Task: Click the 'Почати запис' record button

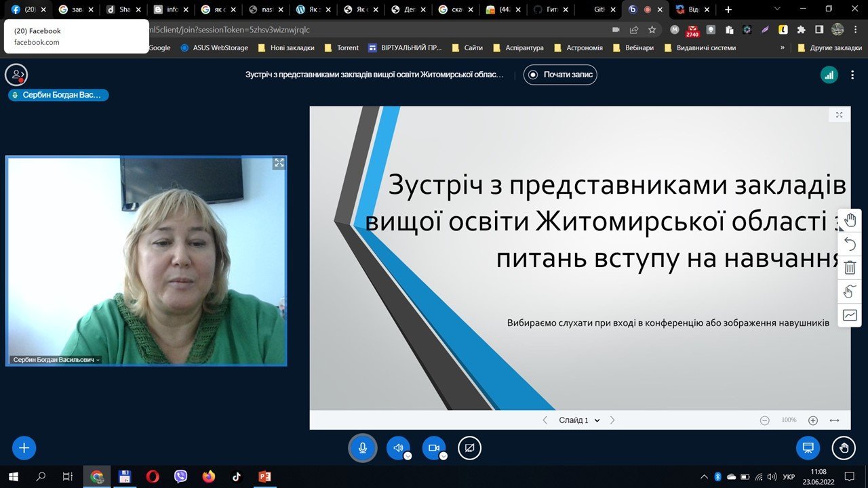Action: click(560, 75)
